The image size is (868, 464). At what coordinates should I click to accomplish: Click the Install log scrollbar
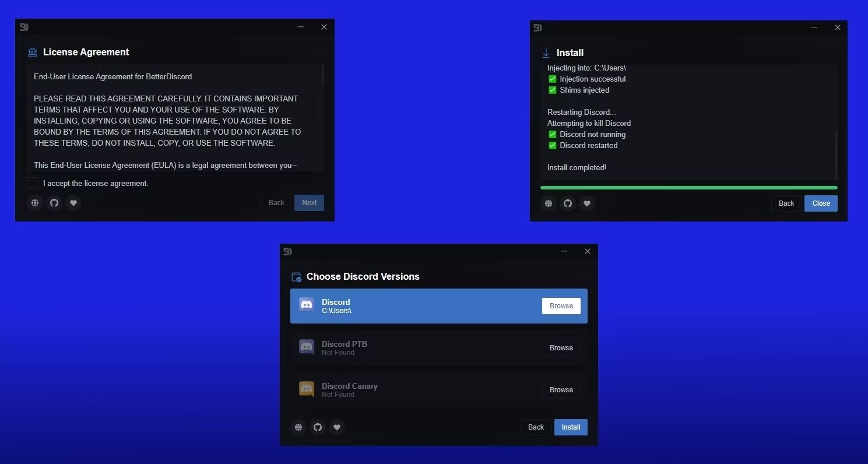(836, 154)
